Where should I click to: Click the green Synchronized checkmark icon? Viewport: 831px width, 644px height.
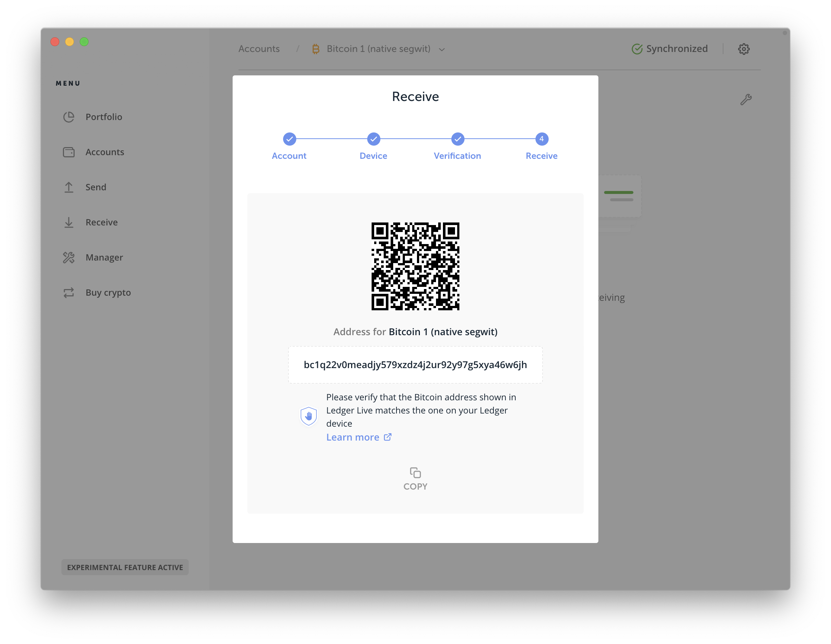click(x=636, y=49)
